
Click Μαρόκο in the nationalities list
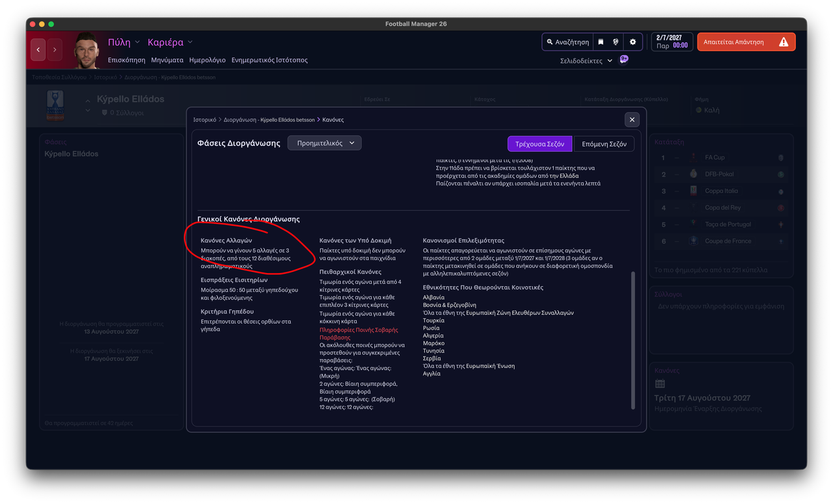click(433, 343)
